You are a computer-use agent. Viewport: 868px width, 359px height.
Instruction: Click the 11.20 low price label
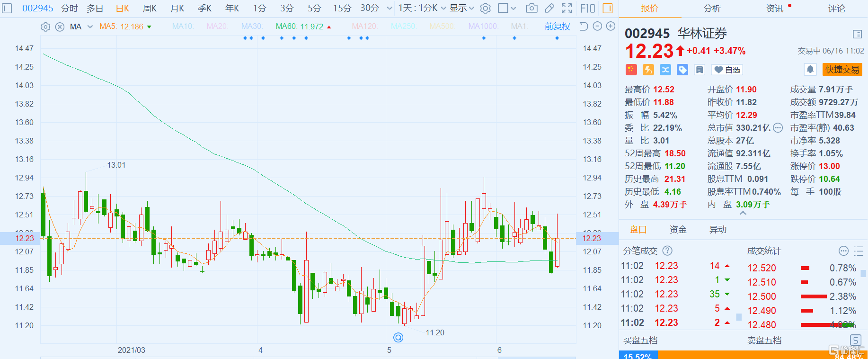(435, 332)
